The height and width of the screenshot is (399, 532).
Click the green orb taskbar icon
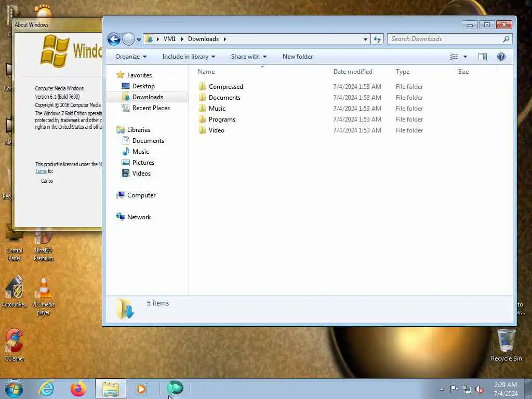click(175, 388)
